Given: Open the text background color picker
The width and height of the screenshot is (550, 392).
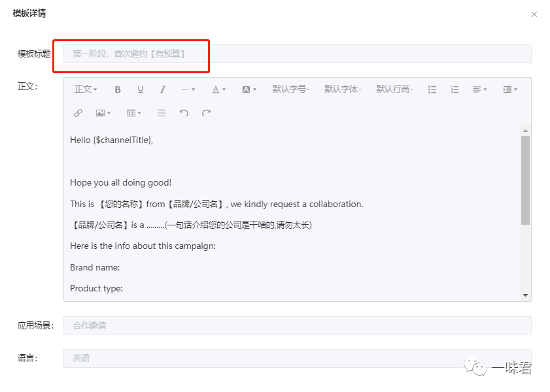Looking at the screenshot, I should pos(249,90).
